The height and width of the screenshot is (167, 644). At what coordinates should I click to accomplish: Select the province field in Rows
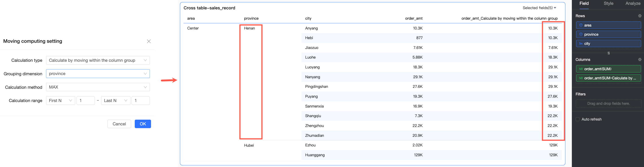click(x=608, y=35)
